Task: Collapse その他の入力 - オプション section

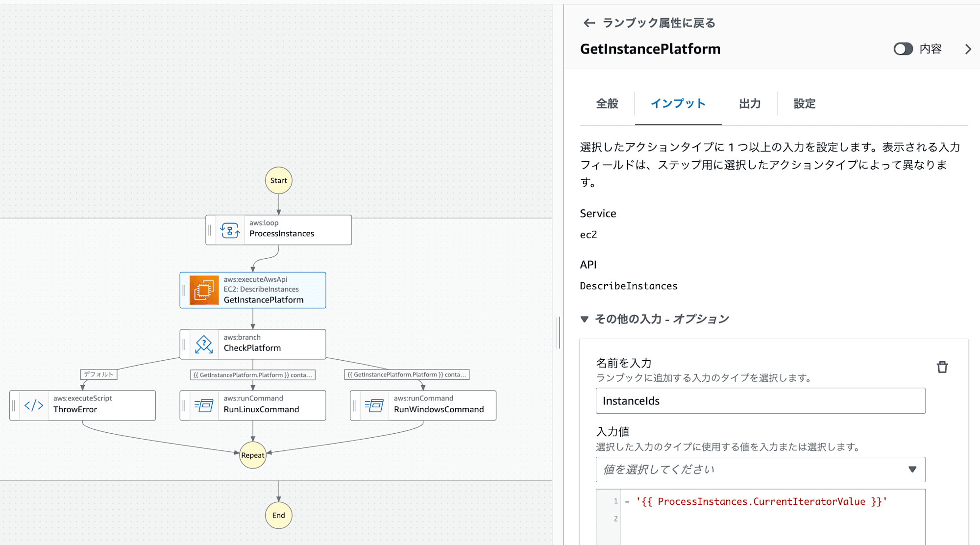Action: coord(585,319)
